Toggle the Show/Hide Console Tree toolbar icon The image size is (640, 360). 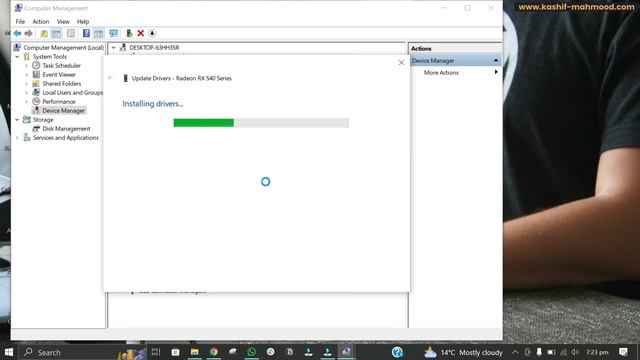tap(56, 33)
